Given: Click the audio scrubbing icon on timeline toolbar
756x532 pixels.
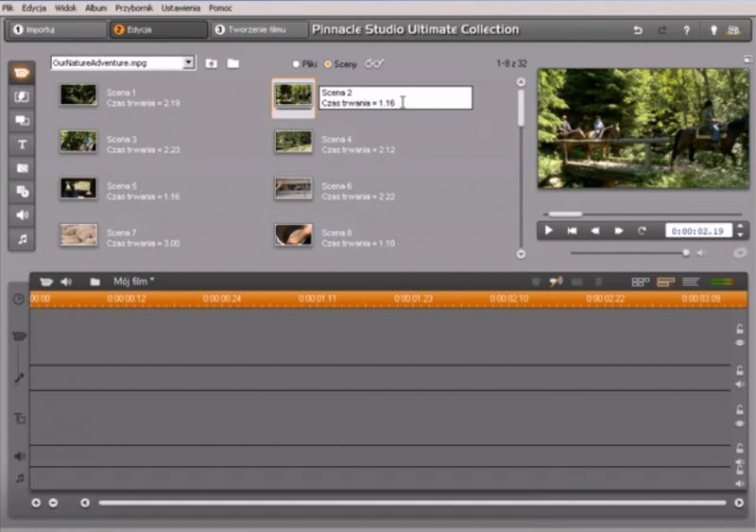Looking at the screenshot, I should point(556,282).
